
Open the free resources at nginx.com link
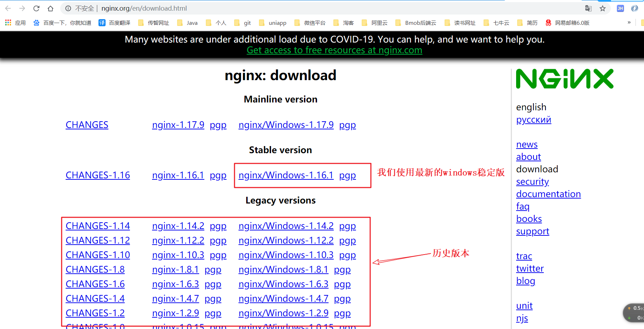[x=334, y=50]
